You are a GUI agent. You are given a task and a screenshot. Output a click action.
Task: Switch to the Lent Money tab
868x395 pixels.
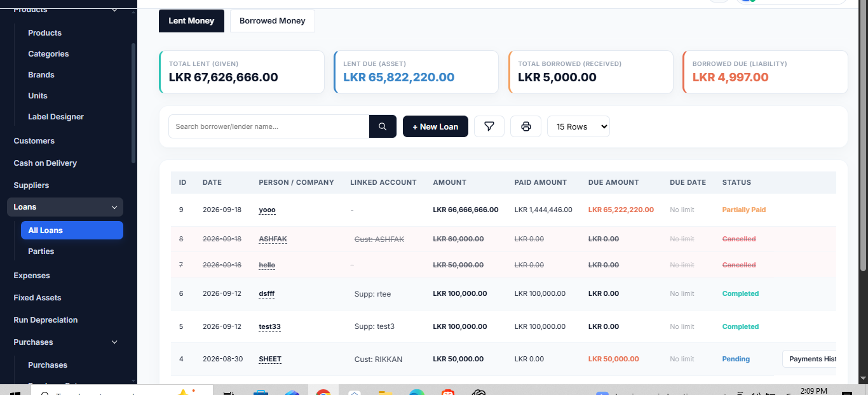pos(191,21)
